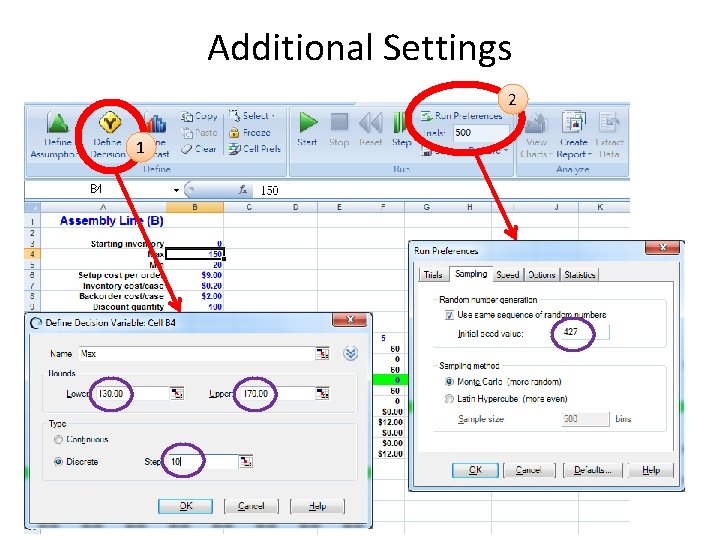Click Copy in the Define group

pos(199,116)
